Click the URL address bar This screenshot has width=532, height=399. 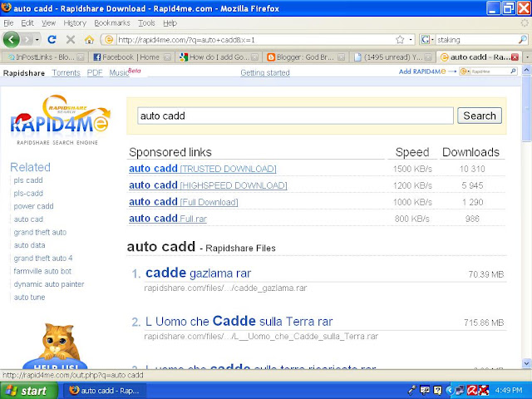(255, 40)
